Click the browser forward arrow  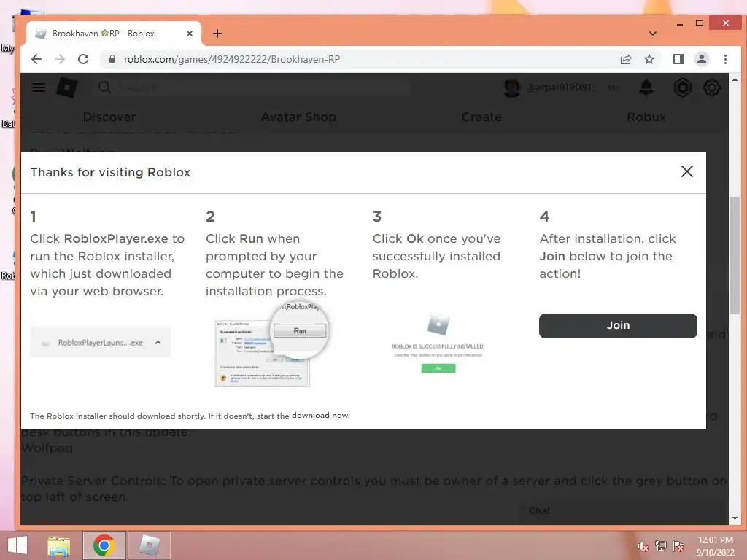(60, 59)
